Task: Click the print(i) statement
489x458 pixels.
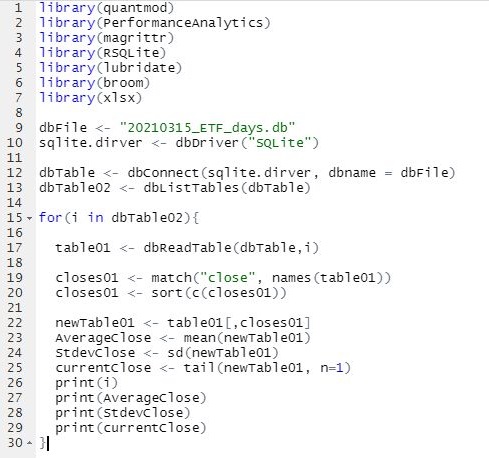Action: [x=87, y=383]
